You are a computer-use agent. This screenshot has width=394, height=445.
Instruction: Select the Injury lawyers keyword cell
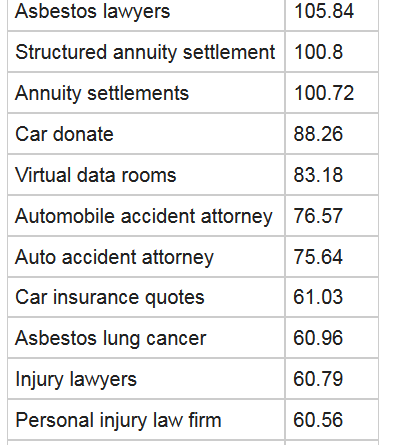[x=146, y=379]
